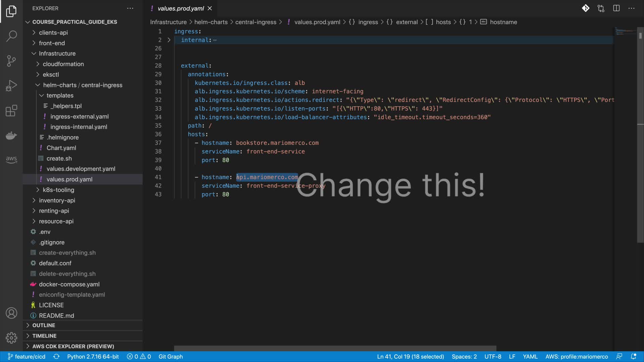Open the Extensions view
This screenshot has height=362, width=644.
(11, 111)
